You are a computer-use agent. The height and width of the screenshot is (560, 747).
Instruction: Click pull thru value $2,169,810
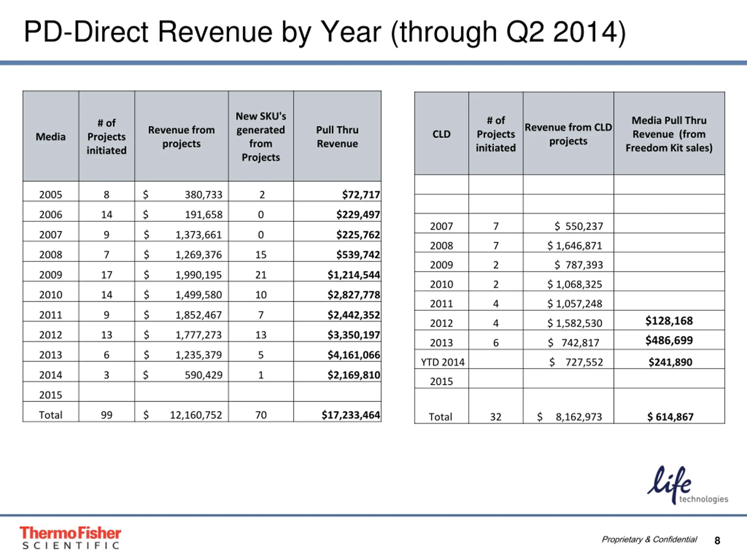[x=354, y=375]
